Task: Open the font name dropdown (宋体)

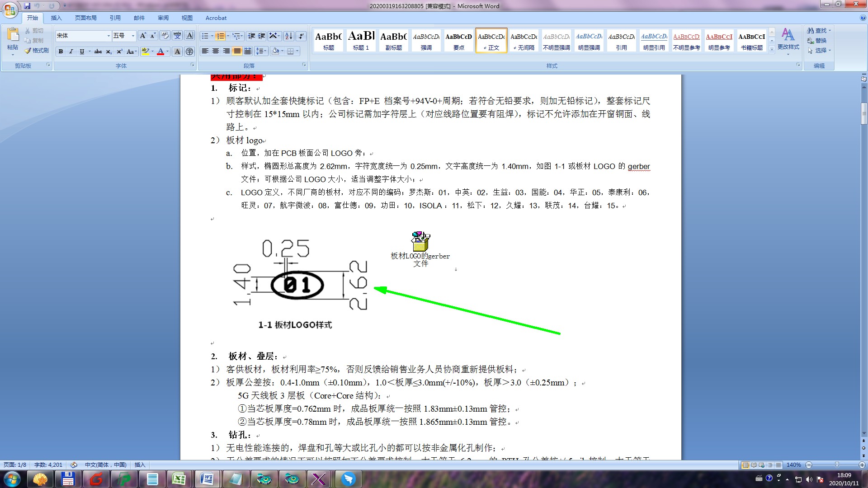Action: [108, 36]
